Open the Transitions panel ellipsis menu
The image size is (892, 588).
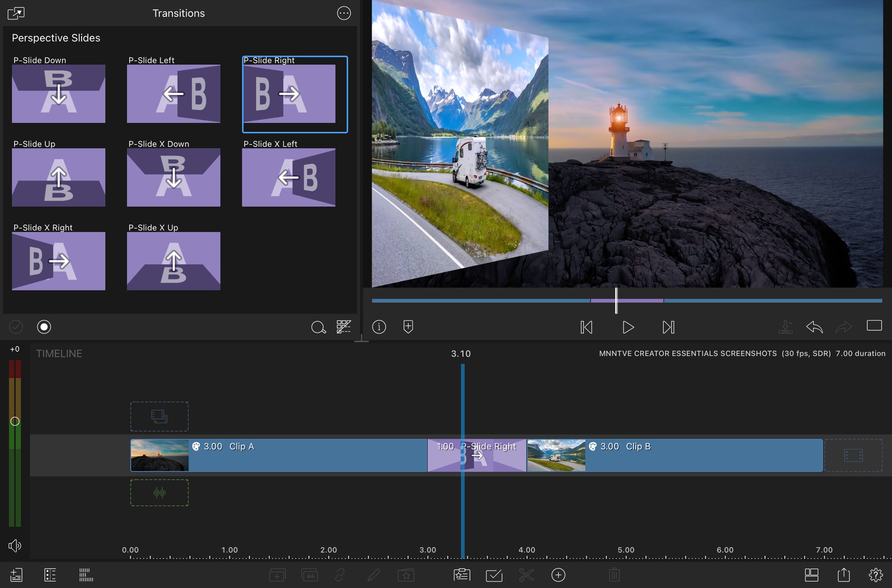coord(344,13)
